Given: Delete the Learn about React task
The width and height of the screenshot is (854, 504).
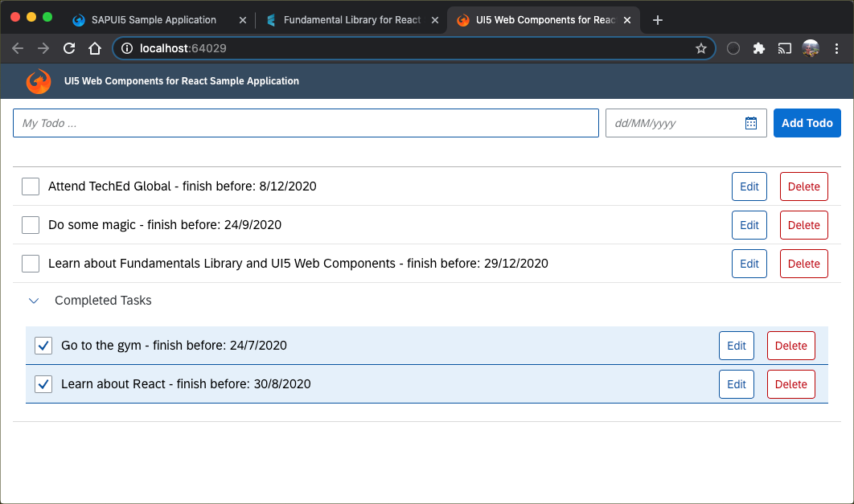Looking at the screenshot, I should point(790,384).
